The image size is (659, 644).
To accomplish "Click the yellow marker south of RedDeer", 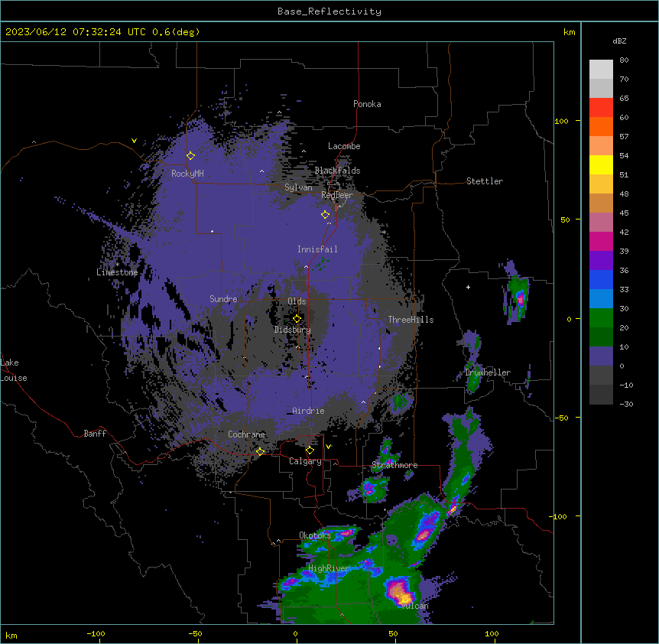I will click(325, 215).
